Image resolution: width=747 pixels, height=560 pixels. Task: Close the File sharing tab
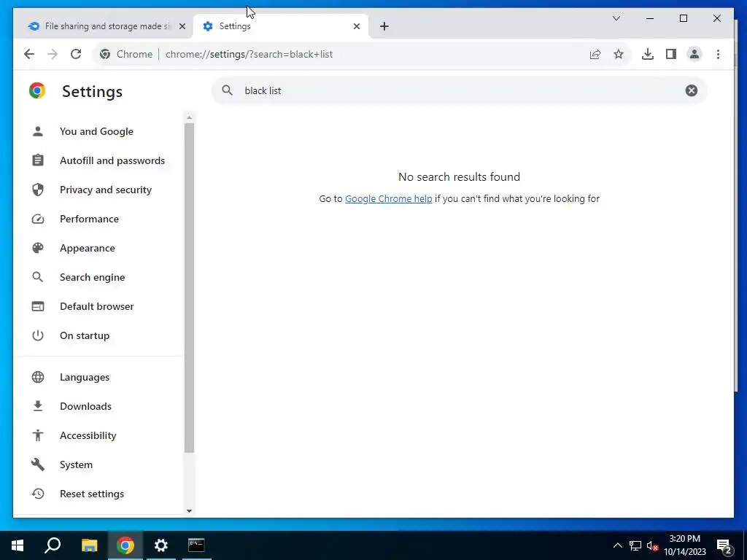182,26
